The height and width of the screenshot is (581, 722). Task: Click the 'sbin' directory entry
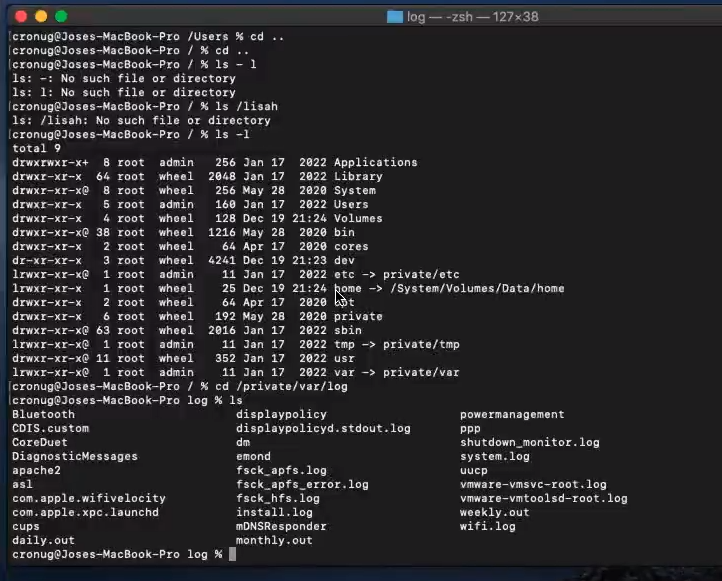coord(348,331)
